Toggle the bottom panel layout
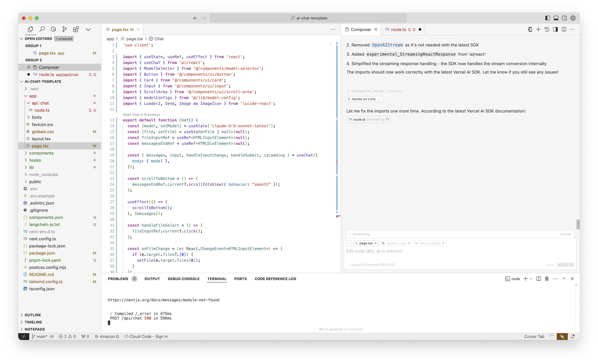The width and height of the screenshot is (598, 364). 556,18
